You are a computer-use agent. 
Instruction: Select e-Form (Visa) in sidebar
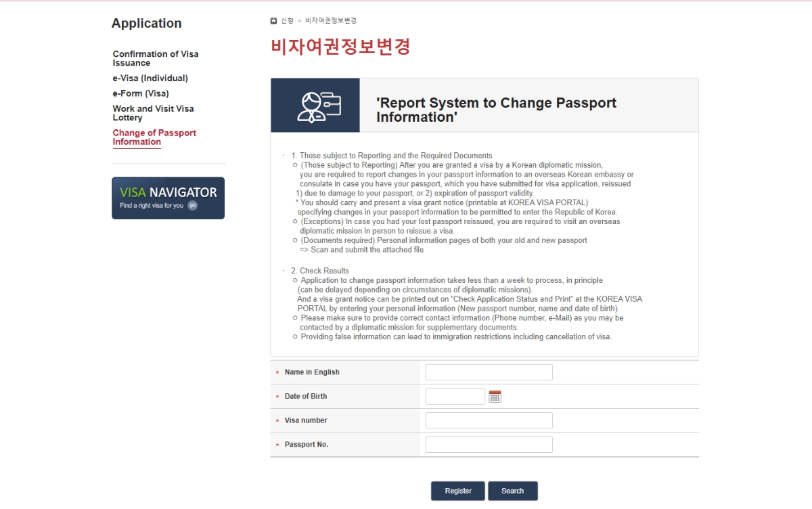click(x=141, y=93)
